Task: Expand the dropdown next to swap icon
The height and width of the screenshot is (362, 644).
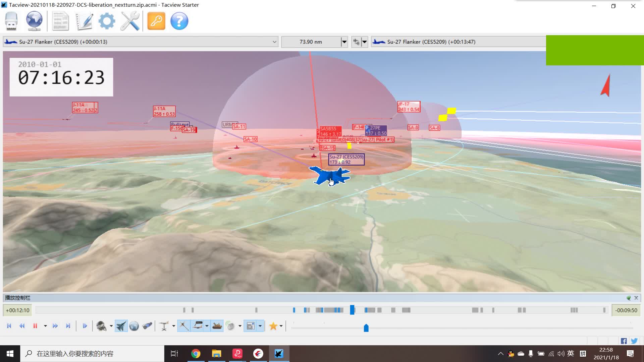Action: pos(364,42)
